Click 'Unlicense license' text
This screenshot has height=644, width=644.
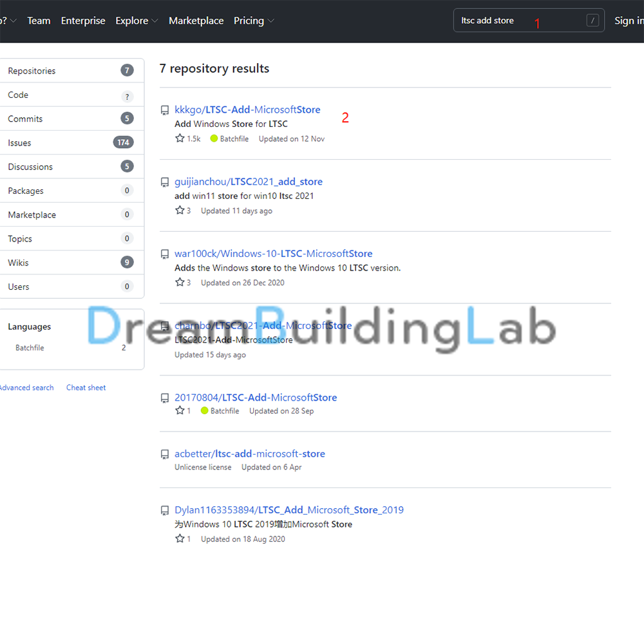click(x=203, y=467)
